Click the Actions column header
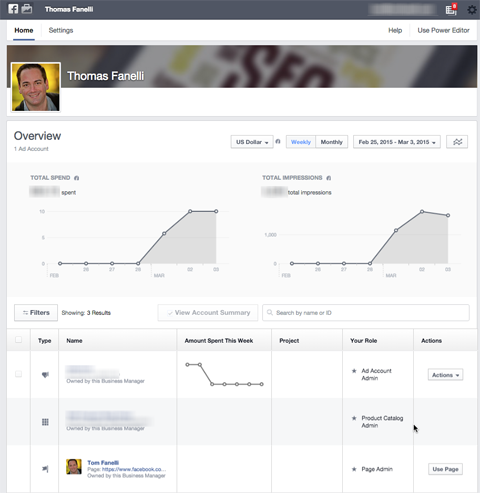This screenshot has height=493, width=480. pyautogui.click(x=431, y=341)
